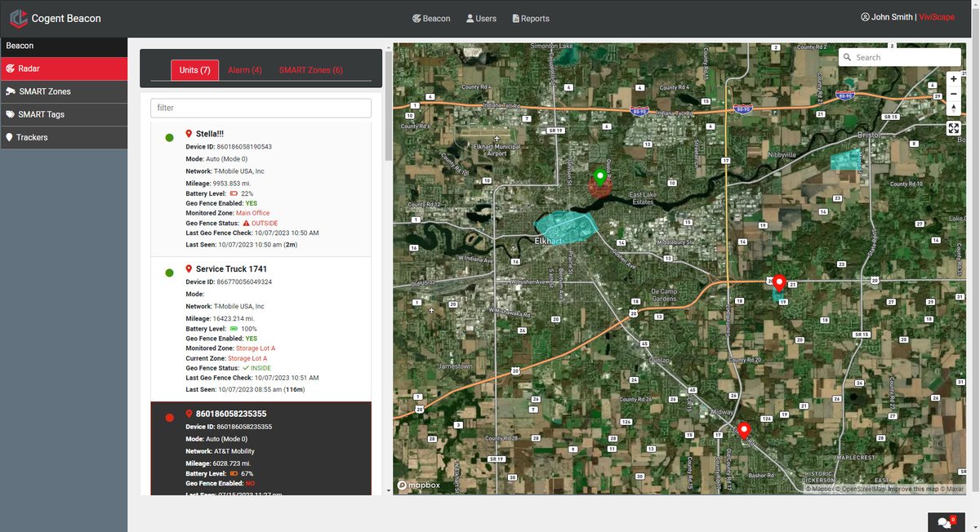This screenshot has width=980, height=532.
Task: Zoom out the map with minus button
Action: (x=953, y=94)
